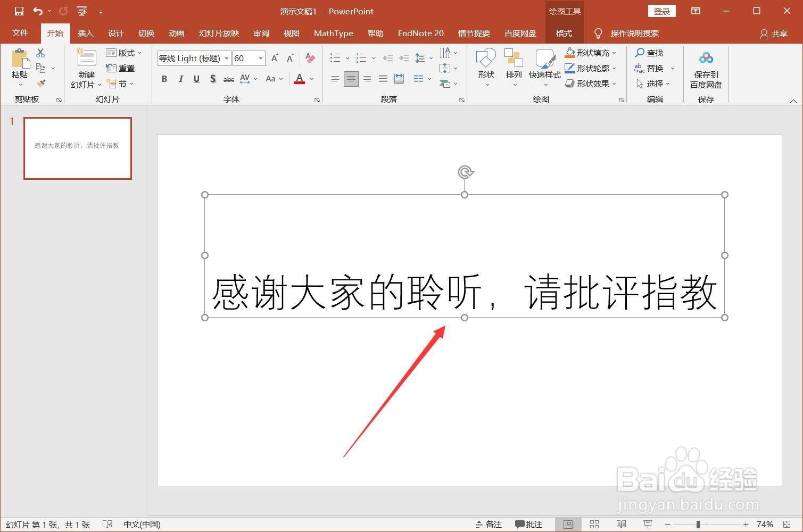Start slideshow from the status bar
The height and width of the screenshot is (532, 803).
click(x=648, y=525)
